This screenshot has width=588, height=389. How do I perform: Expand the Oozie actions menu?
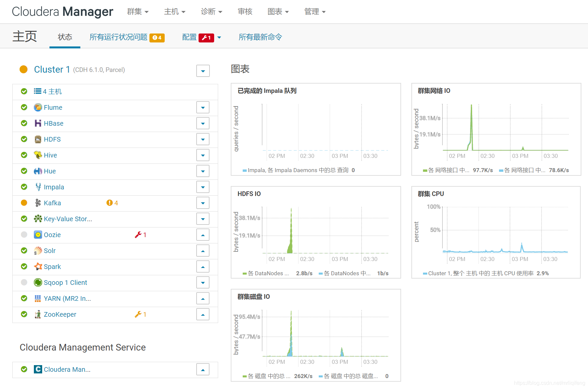(x=203, y=235)
